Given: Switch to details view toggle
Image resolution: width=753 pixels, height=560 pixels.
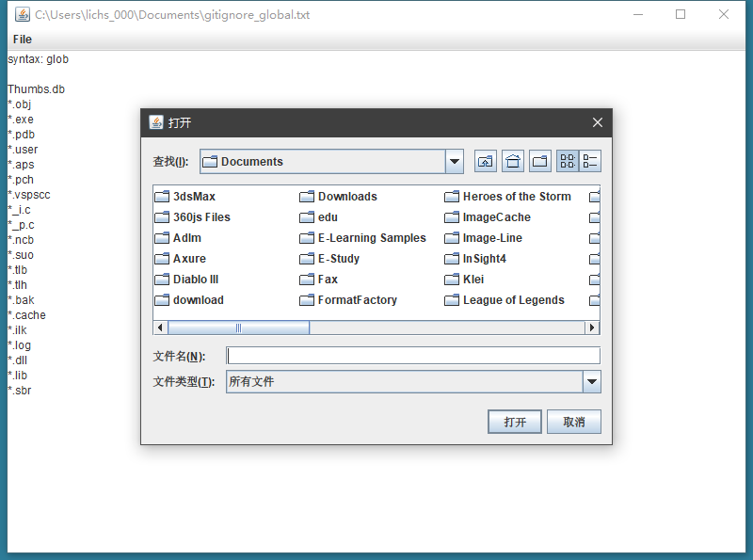Looking at the screenshot, I should [x=590, y=161].
